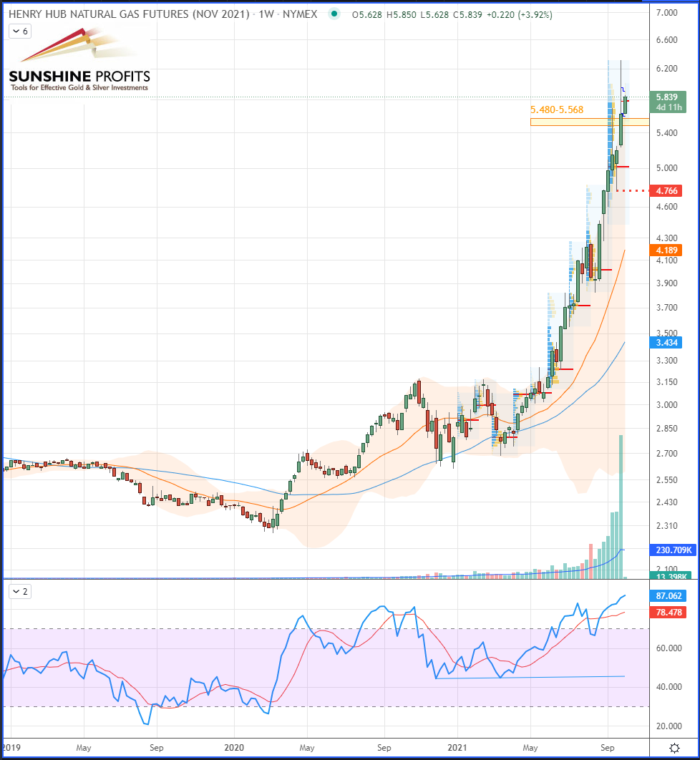Click the red 4.766 price label
700x760 pixels.
[x=666, y=190]
